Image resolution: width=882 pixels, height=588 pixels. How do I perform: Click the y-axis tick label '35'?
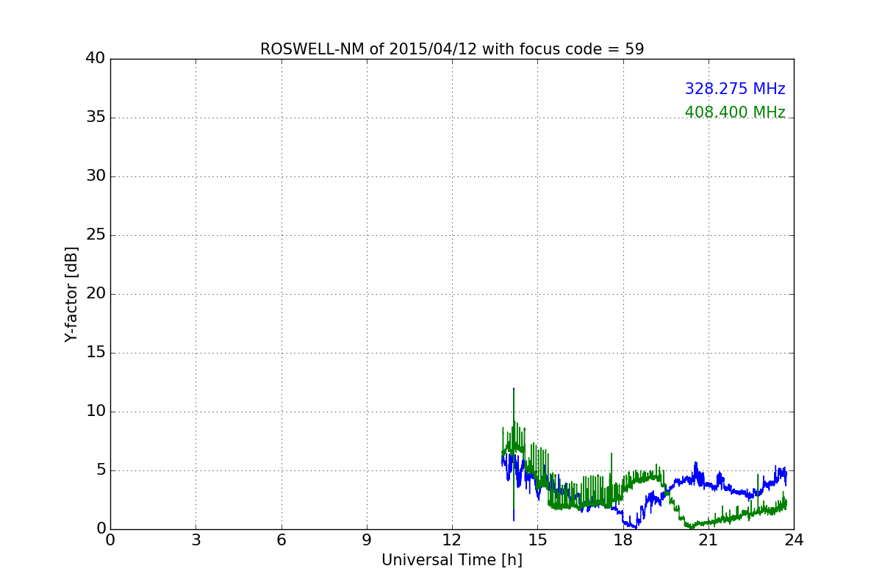tap(96, 118)
